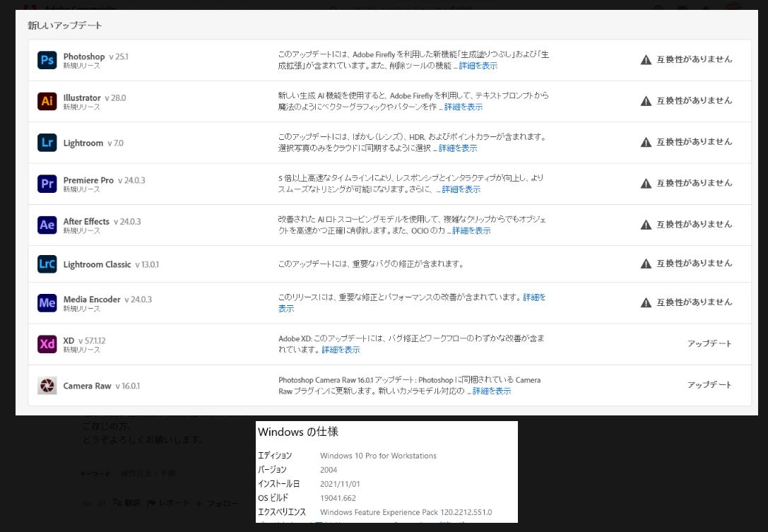Update Camera Raw with the アップデート button
768x532 pixels.
709,384
